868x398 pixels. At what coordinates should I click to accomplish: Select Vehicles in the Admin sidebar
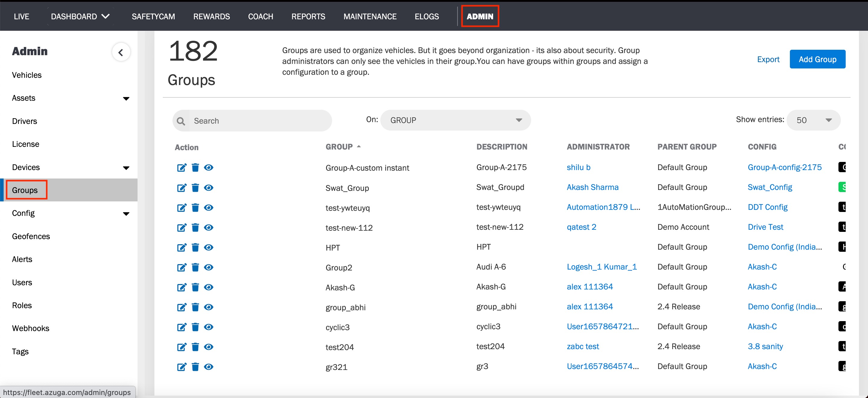27,75
